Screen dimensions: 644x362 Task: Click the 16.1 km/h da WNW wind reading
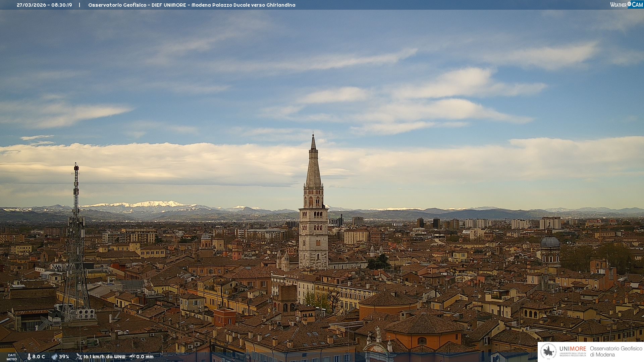104,357
